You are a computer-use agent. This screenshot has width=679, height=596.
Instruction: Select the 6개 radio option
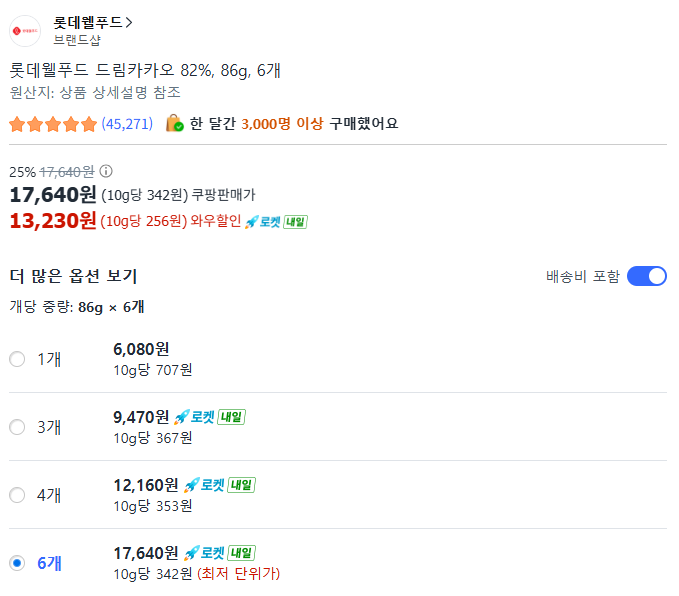[x=17, y=563]
